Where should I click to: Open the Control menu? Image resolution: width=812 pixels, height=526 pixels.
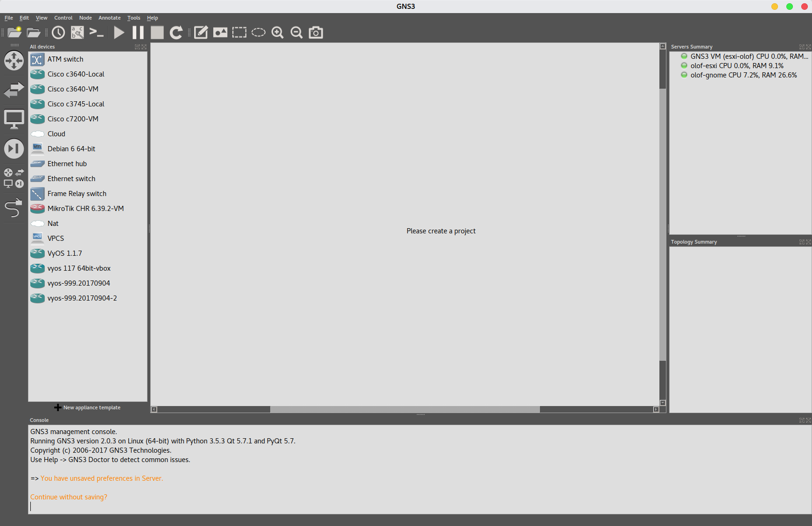pos(63,18)
